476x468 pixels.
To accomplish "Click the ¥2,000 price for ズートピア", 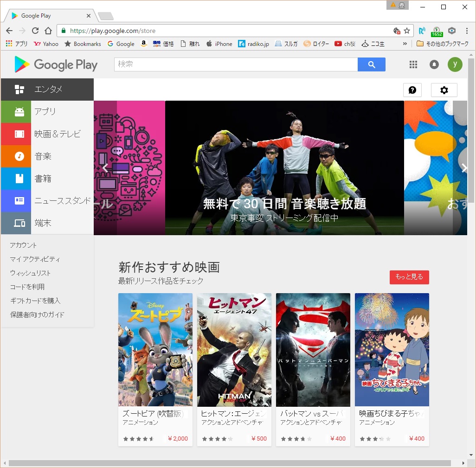I will click(178, 439).
